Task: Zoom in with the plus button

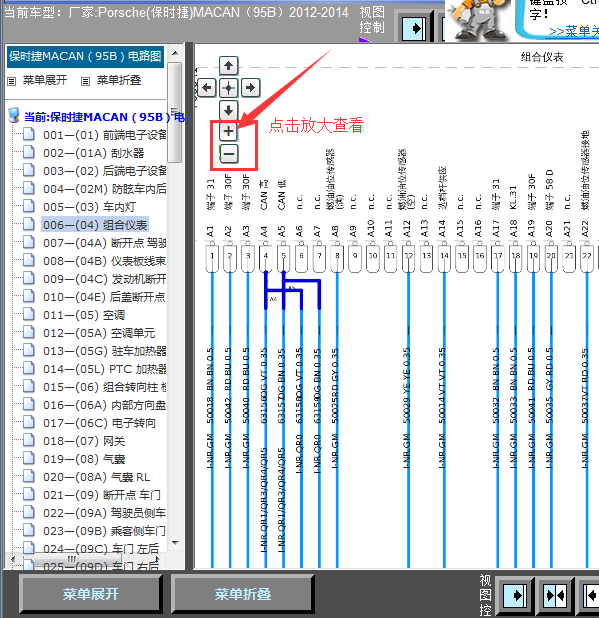Action: [x=229, y=131]
